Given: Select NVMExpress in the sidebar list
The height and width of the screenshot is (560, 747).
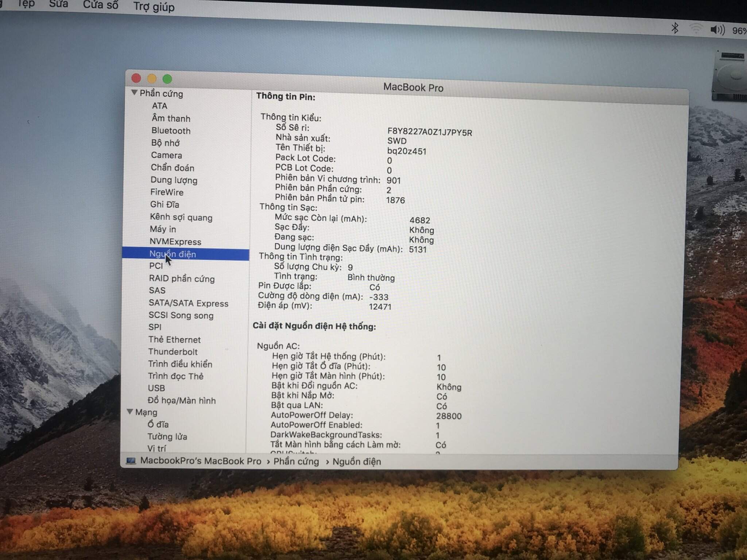Looking at the screenshot, I should tap(175, 242).
